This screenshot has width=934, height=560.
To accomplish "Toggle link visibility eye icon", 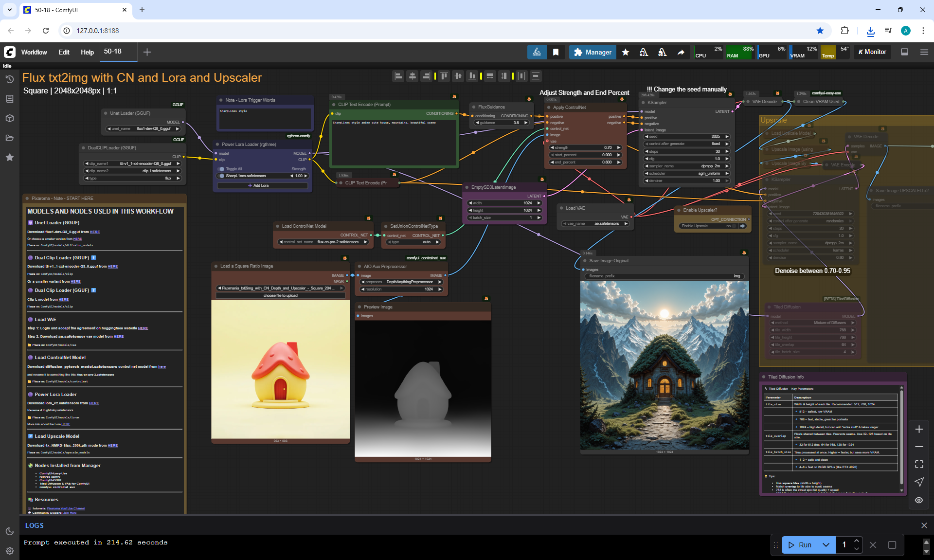I will [918, 500].
